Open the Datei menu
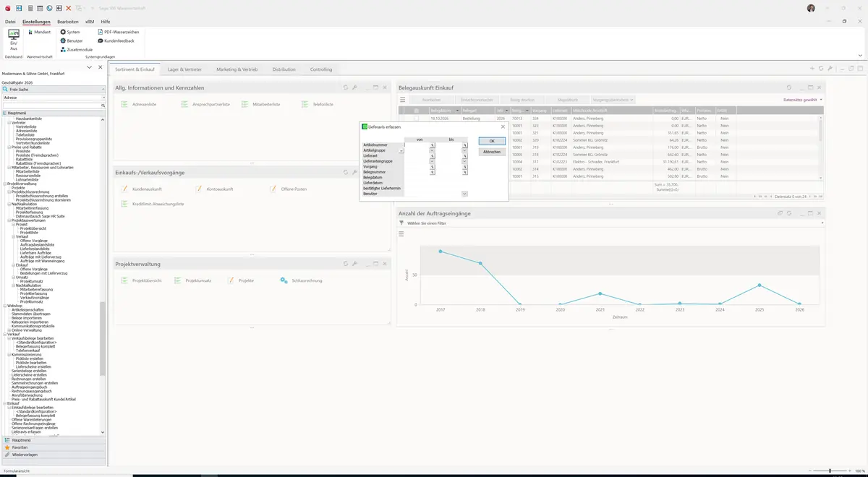Screen dimensions: 868x477 pos(10,22)
